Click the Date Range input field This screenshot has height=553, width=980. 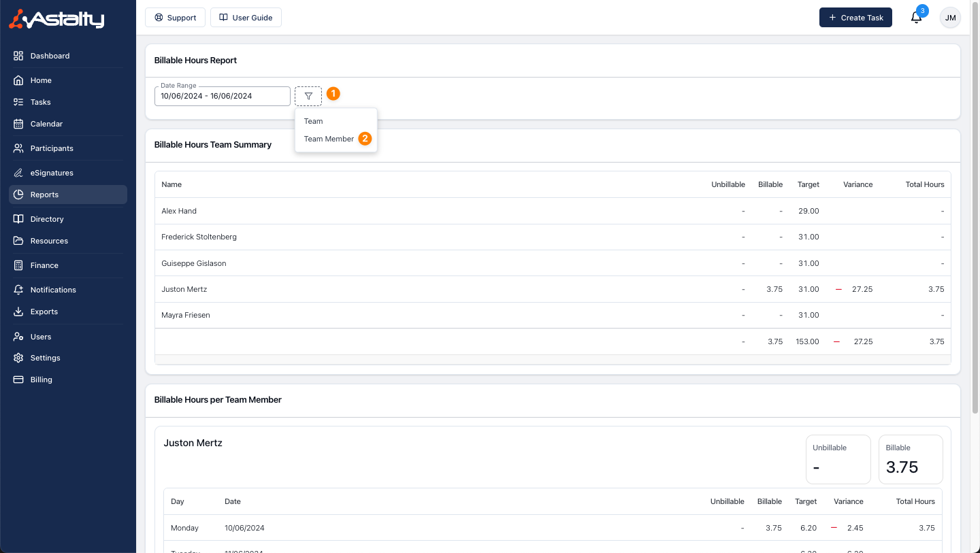pos(222,97)
